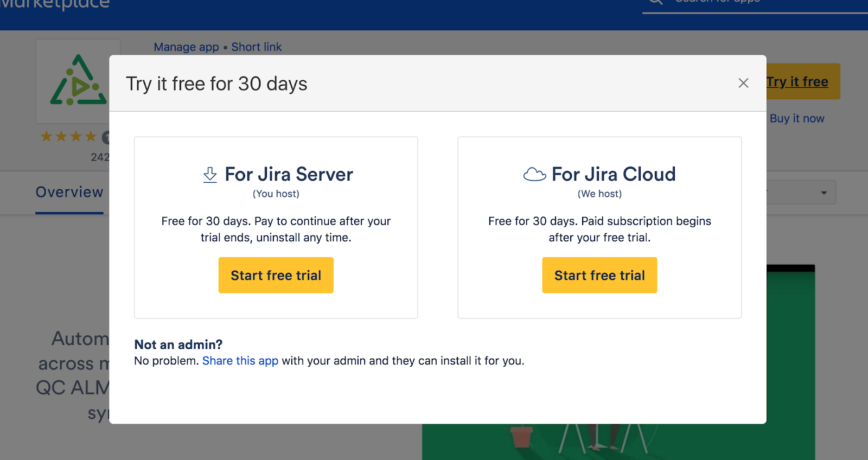
Task: Start free trial for Jira Server
Action: pos(276,276)
